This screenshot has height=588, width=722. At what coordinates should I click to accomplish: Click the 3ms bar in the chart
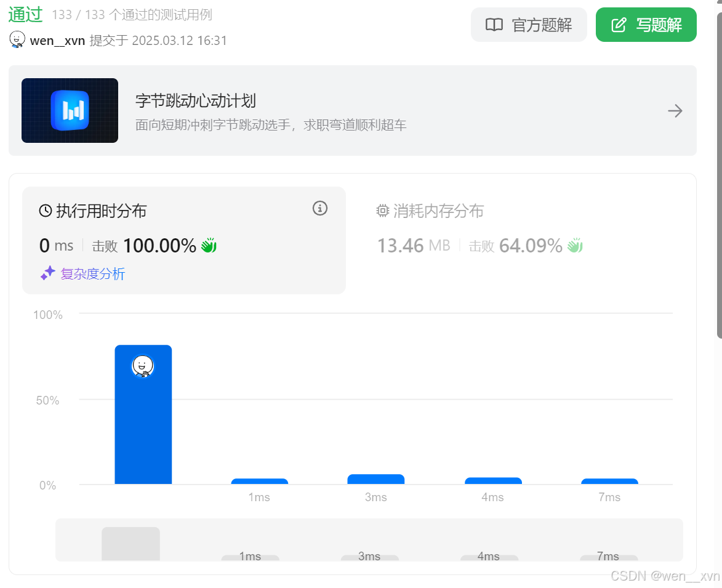click(x=375, y=480)
